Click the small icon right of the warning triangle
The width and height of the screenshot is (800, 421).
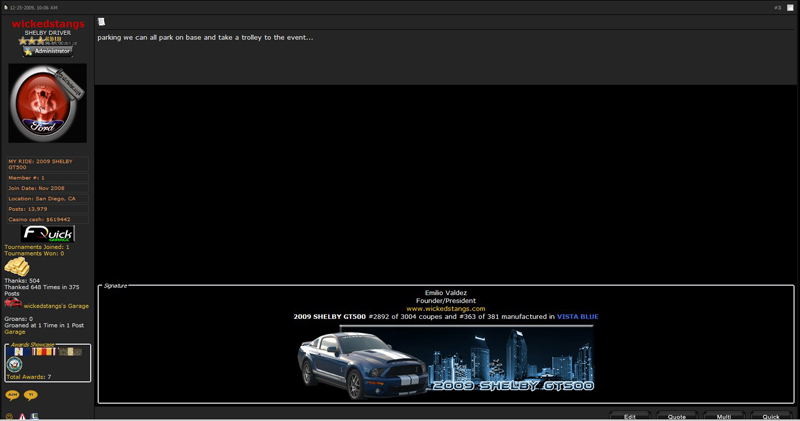[34, 417]
